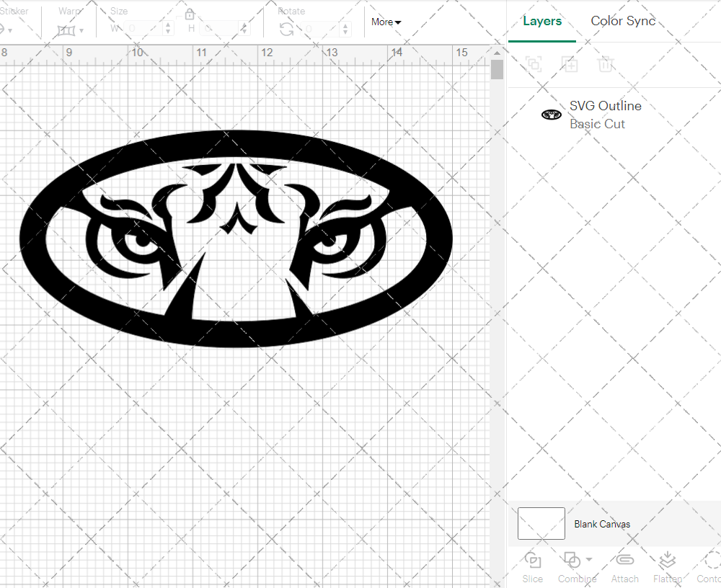
Task: Click the Attach tool
Action: [625, 567]
